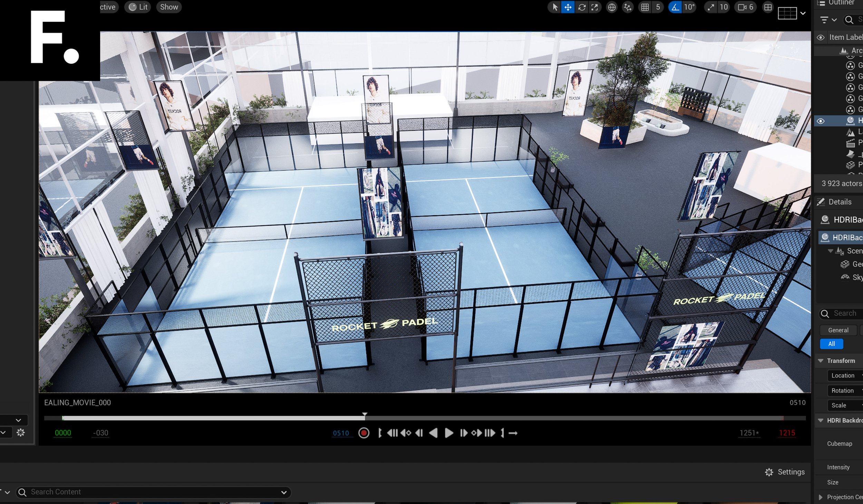The width and height of the screenshot is (863, 504).
Task: Set playback range end bracket
Action: click(x=502, y=433)
